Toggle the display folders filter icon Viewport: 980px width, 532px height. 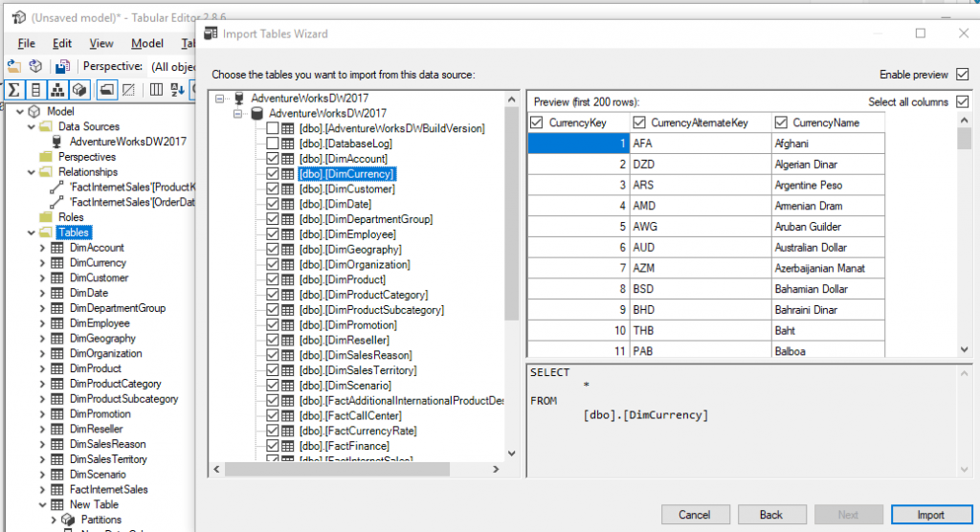107,90
